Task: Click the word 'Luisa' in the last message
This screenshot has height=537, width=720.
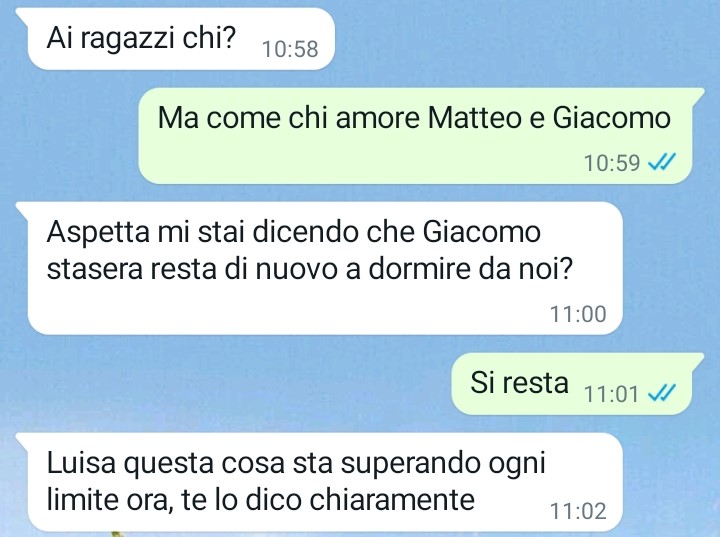Action: (81, 463)
